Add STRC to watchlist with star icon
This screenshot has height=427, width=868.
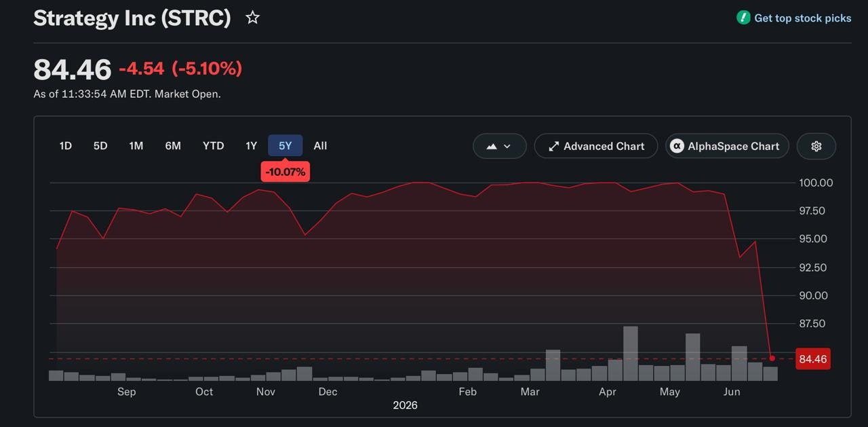(x=252, y=18)
